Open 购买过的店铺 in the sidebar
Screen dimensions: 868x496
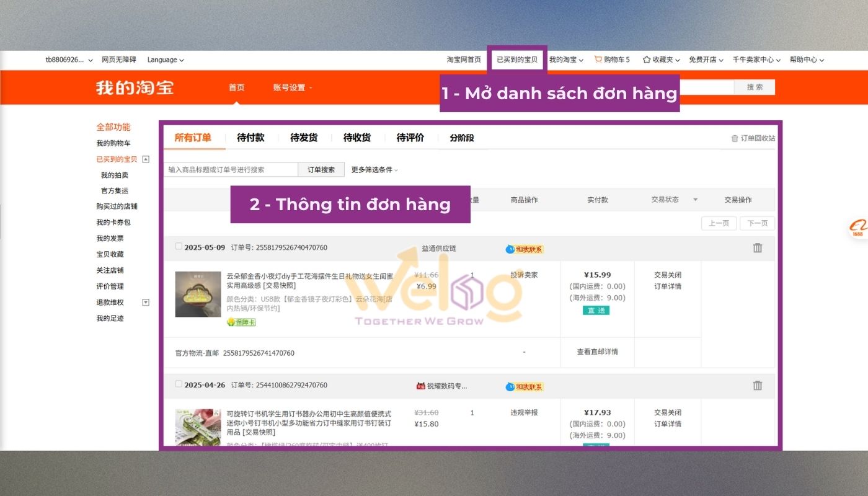coord(117,206)
